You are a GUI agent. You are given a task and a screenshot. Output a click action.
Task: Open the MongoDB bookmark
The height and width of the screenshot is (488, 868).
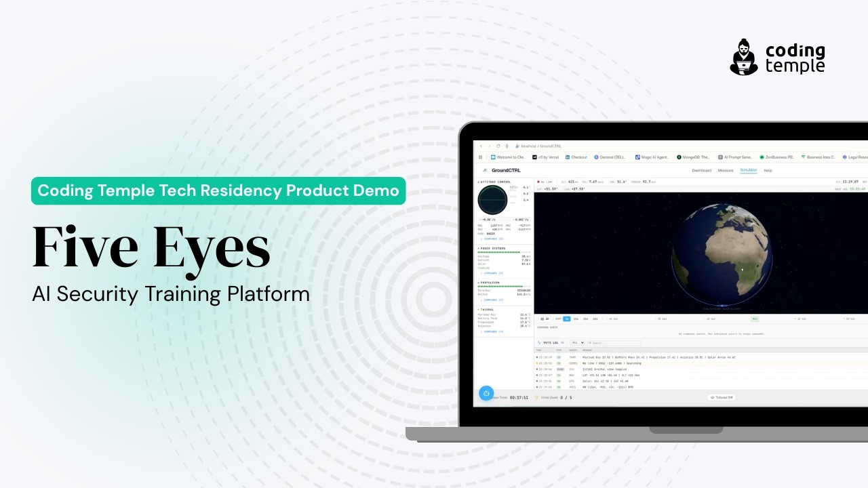point(694,157)
